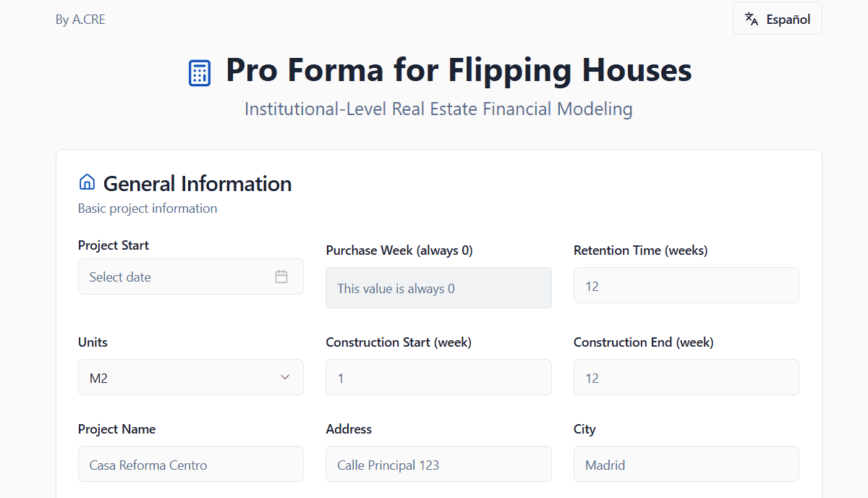Click the Basic project information subtitle
Screen dimensions: 868x498
tap(148, 208)
